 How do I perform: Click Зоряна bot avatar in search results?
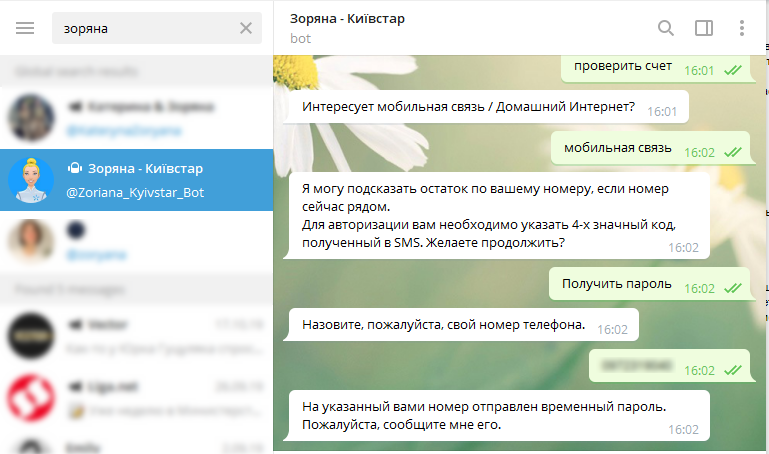[31, 180]
